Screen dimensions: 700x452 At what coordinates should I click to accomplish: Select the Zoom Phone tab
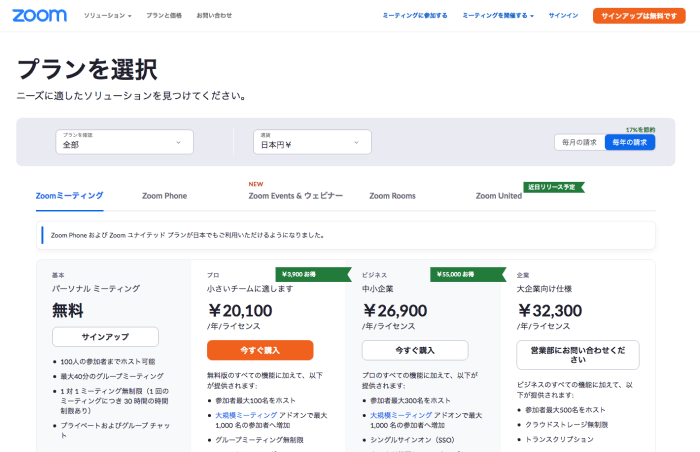(164, 196)
